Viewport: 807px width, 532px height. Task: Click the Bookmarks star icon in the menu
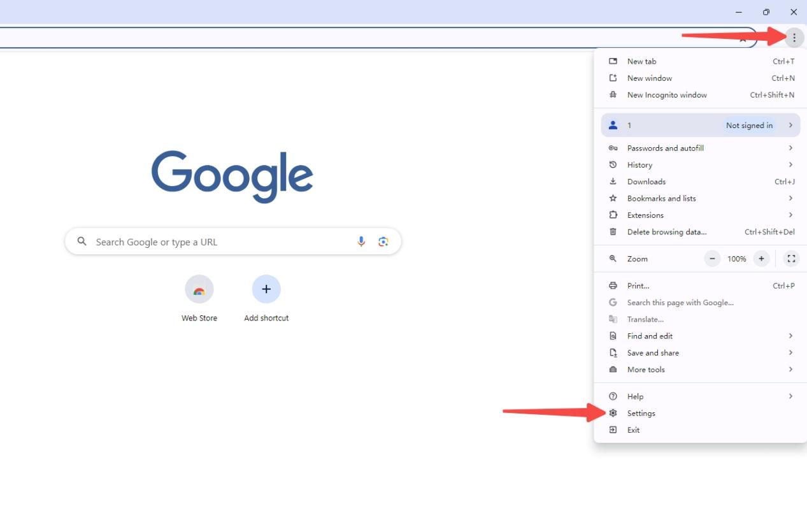click(x=613, y=198)
